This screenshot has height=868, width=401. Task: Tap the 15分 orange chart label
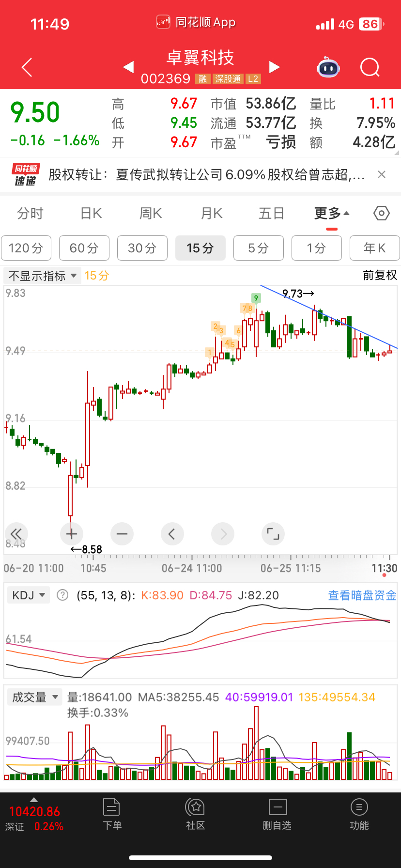pos(96,276)
